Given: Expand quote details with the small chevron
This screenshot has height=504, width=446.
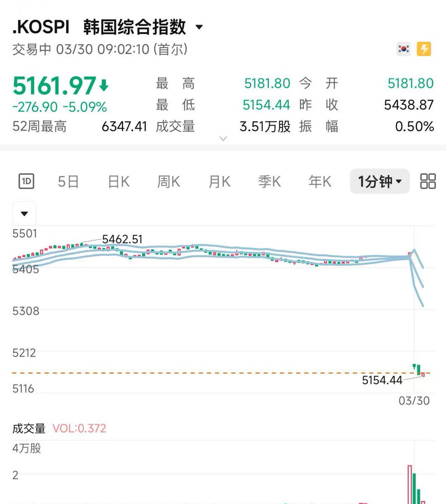Looking at the screenshot, I should point(223,139).
